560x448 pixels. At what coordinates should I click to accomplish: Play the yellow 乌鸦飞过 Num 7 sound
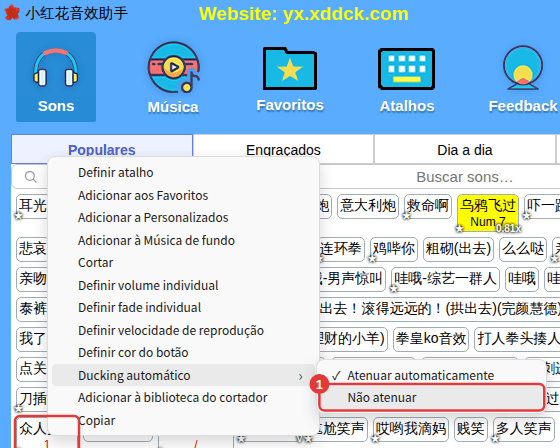(x=488, y=213)
